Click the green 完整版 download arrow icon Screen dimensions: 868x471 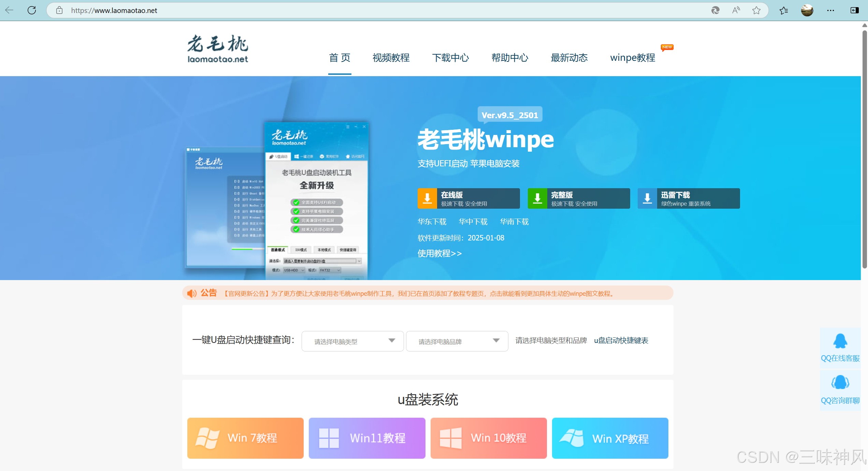[537, 198]
